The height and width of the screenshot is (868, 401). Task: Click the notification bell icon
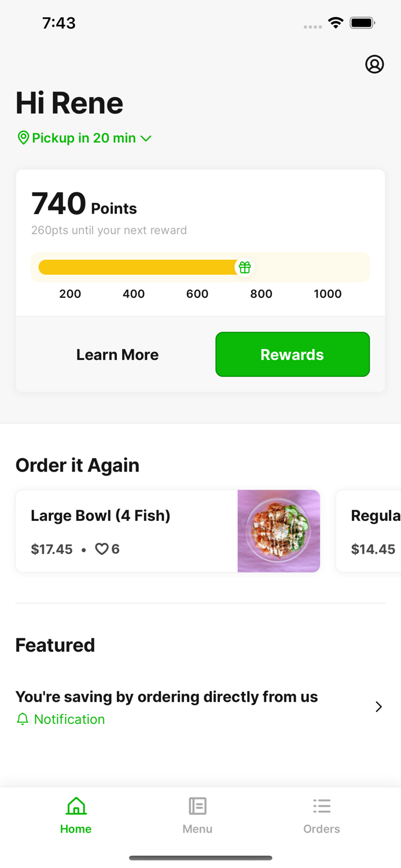tap(23, 719)
